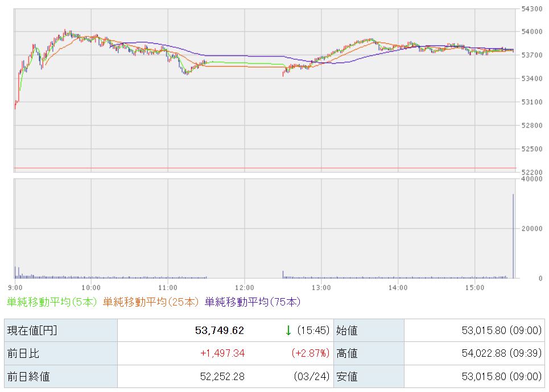
Task: Click the 単純移動平均(25本) orange legend label
Action: [x=151, y=302]
